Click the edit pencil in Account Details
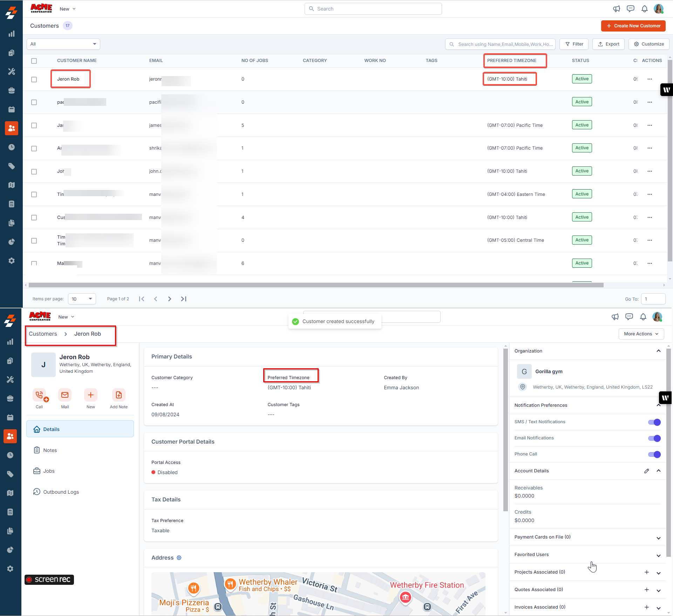The width and height of the screenshot is (673, 616). (646, 471)
